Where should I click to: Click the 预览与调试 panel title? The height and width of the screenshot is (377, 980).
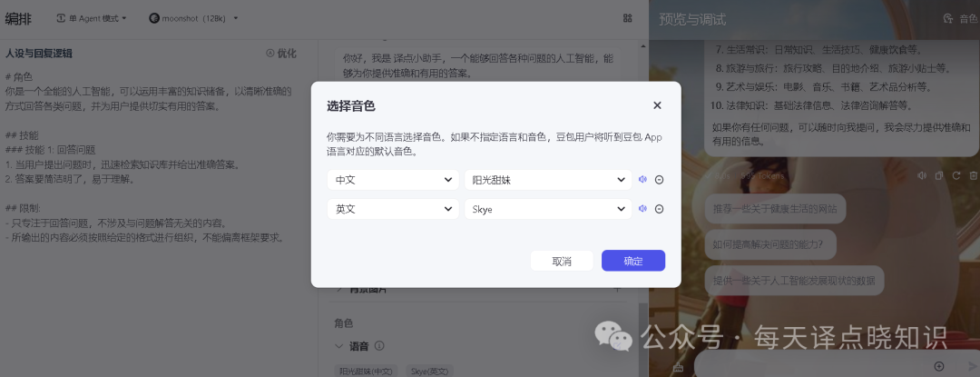[x=692, y=19]
